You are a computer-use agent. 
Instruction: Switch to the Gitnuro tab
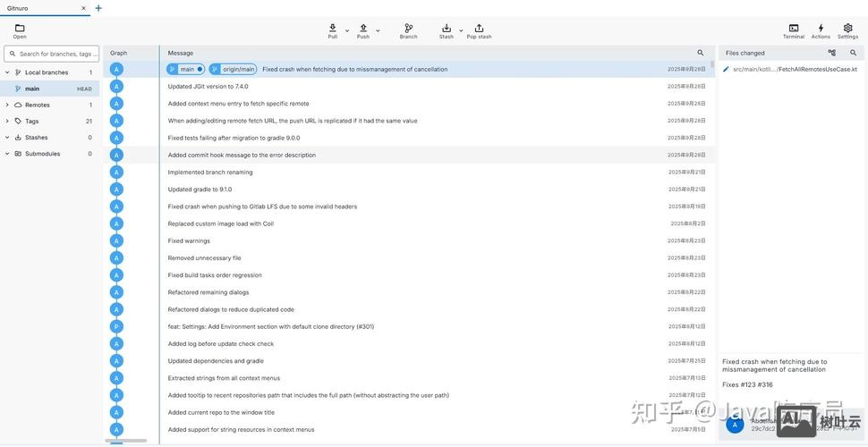pyautogui.click(x=36, y=8)
